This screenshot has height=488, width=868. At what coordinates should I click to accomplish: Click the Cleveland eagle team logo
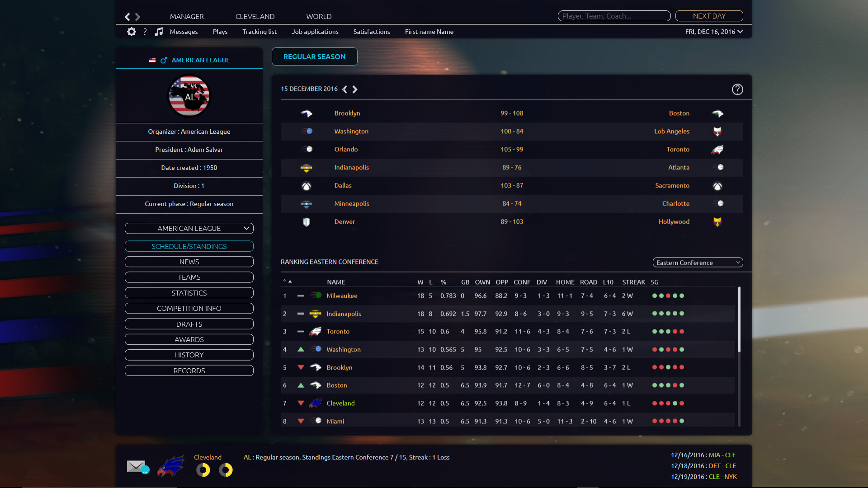coord(171,466)
